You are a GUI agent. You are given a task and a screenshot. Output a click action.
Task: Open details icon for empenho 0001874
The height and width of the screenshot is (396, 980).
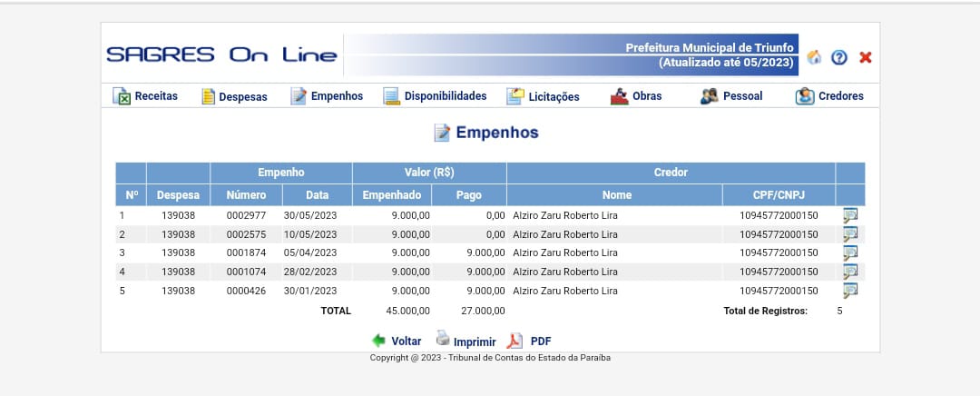(850, 252)
